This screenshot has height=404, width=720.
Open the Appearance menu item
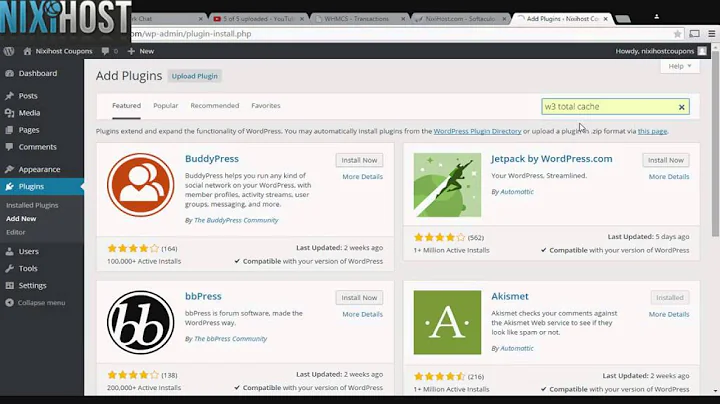point(39,169)
